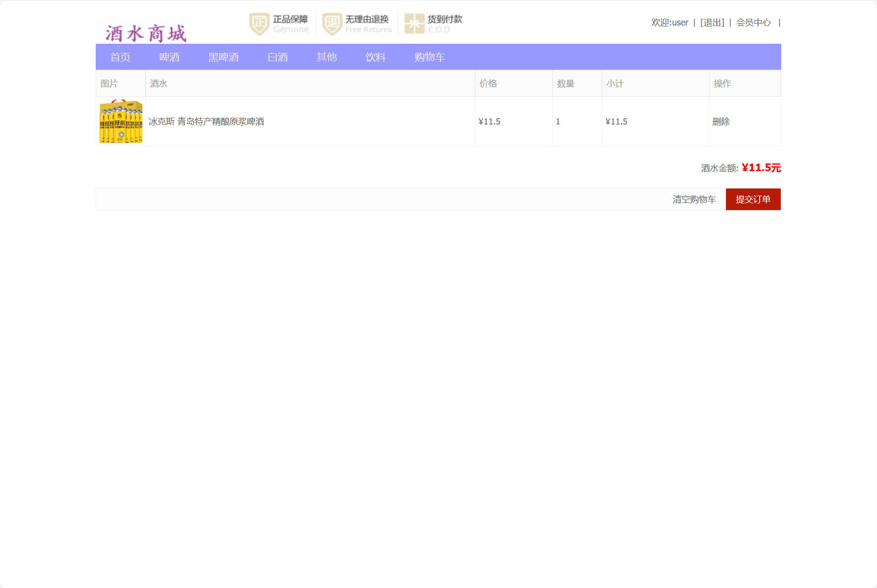
Task: Click the quantity value in the cart row
Action: tap(558, 121)
